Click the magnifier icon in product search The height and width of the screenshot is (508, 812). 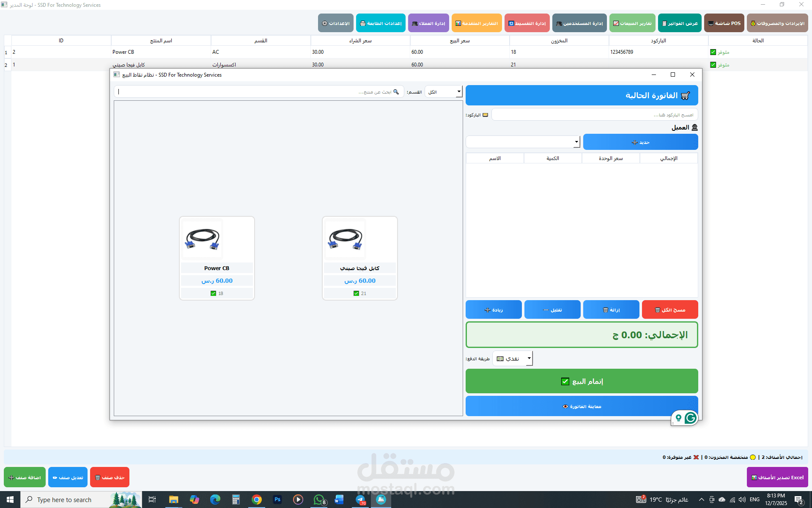(x=396, y=92)
